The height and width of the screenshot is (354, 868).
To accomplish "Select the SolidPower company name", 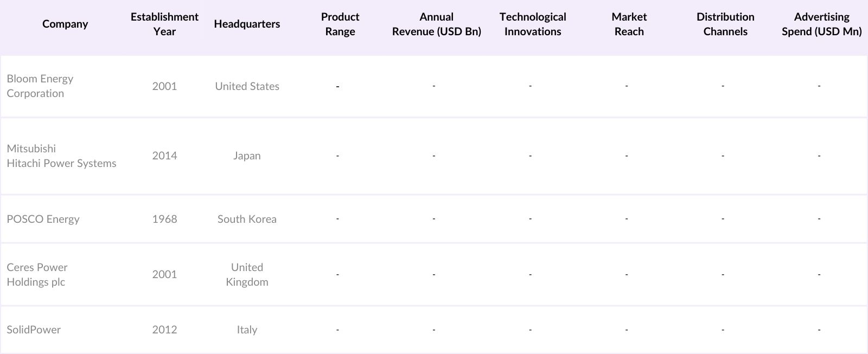I will [x=34, y=330].
